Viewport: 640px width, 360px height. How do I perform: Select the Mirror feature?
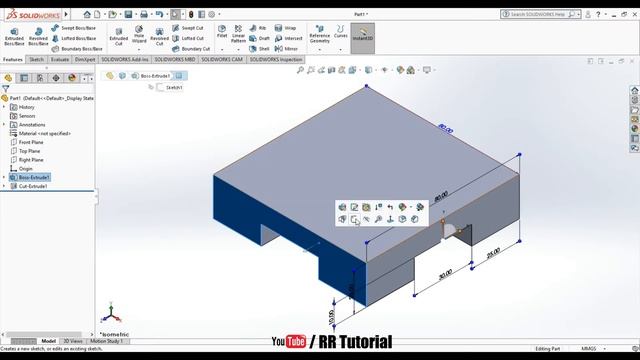pos(286,49)
